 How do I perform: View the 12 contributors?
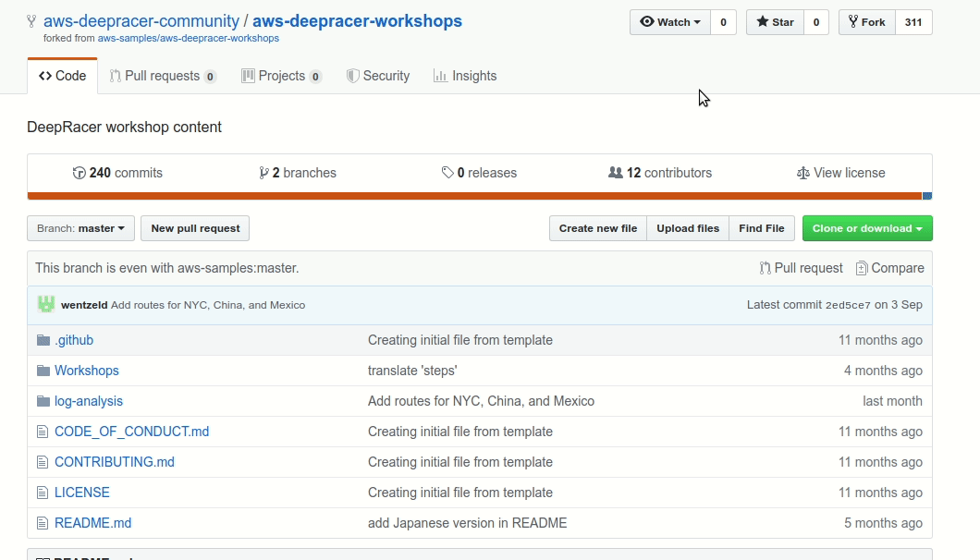click(660, 173)
